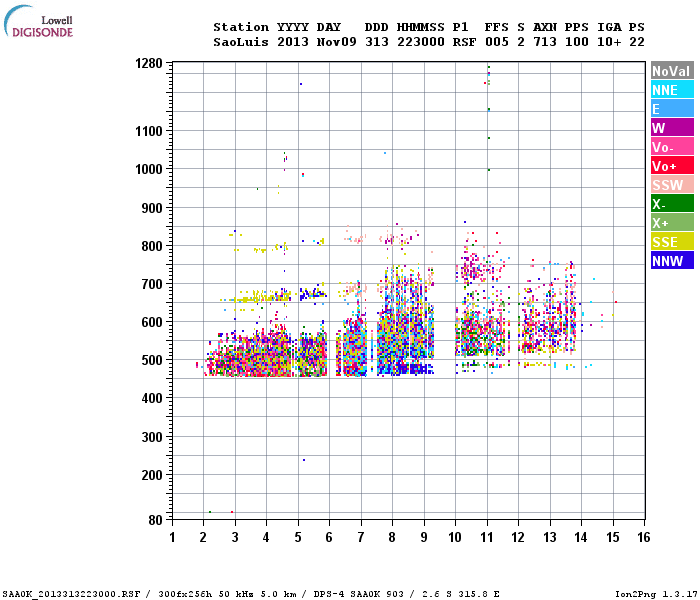Image resolution: width=700 pixels, height=600 pixels.
Task: Select the X- dark green legend swatch
Action: (x=672, y=204)
